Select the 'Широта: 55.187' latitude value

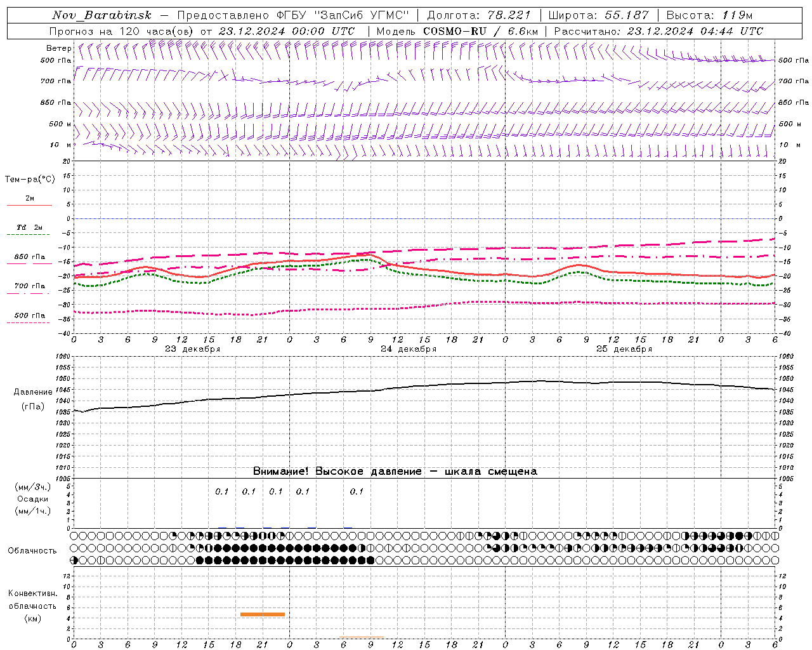(599, 15)
